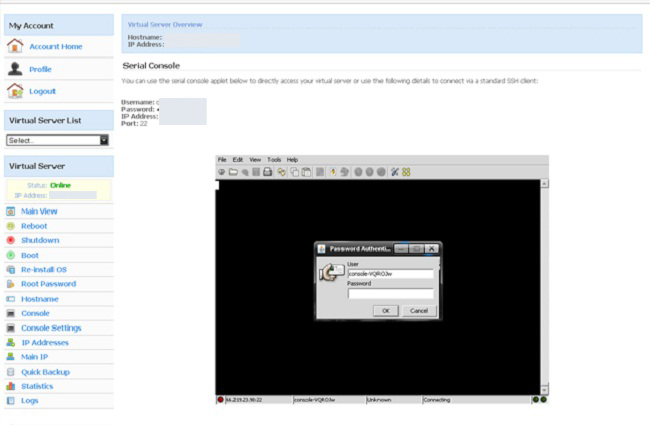Open the Hostname link
This screenshot has height=425, width=650.
(40, 299)
